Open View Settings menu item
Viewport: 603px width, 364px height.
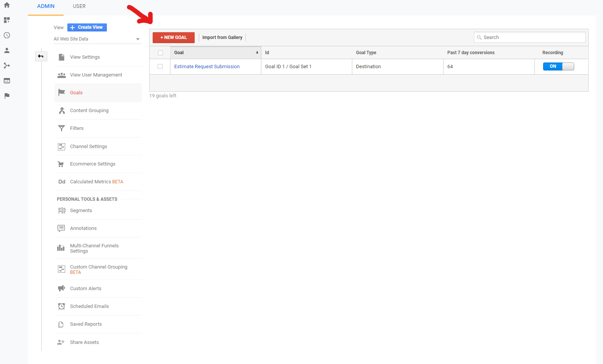pos(98,57)
